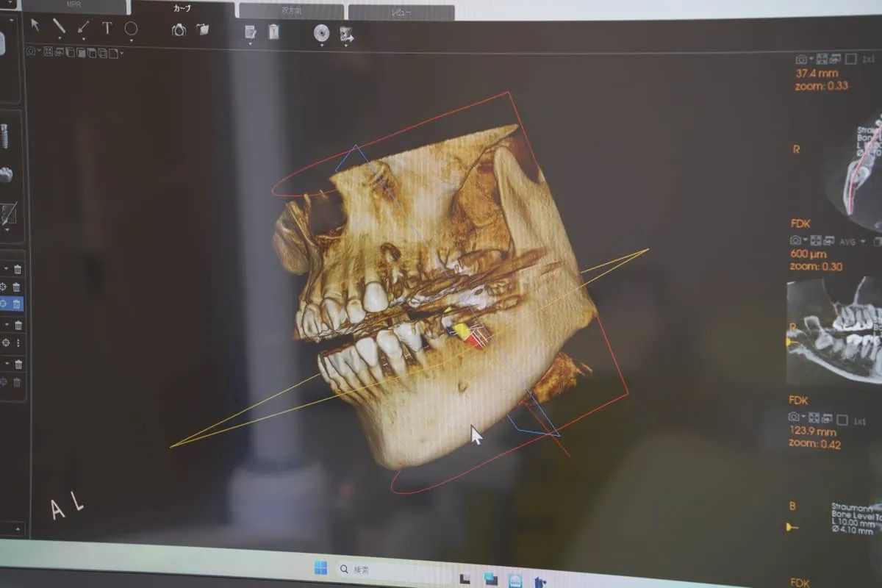The width and height of the screenshot is (882, 588).
Task: Click the 123.9 mm value text
Action: coord(814,432)
